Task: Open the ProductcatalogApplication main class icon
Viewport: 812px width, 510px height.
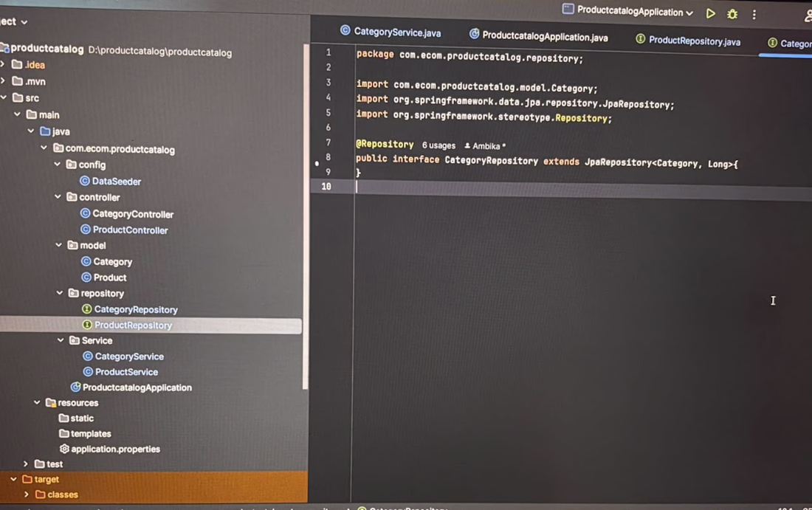Action: tap(75, 387)
